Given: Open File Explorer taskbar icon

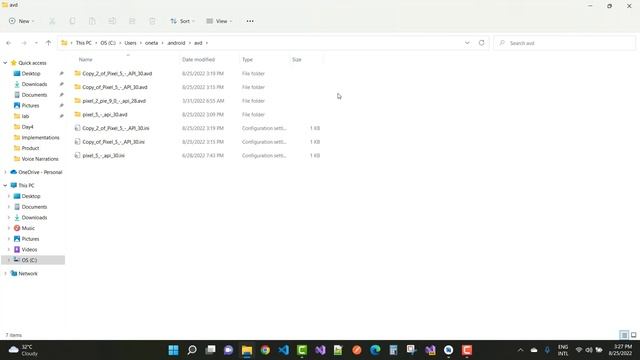Looking at the screenshot, I should (247, 350).
